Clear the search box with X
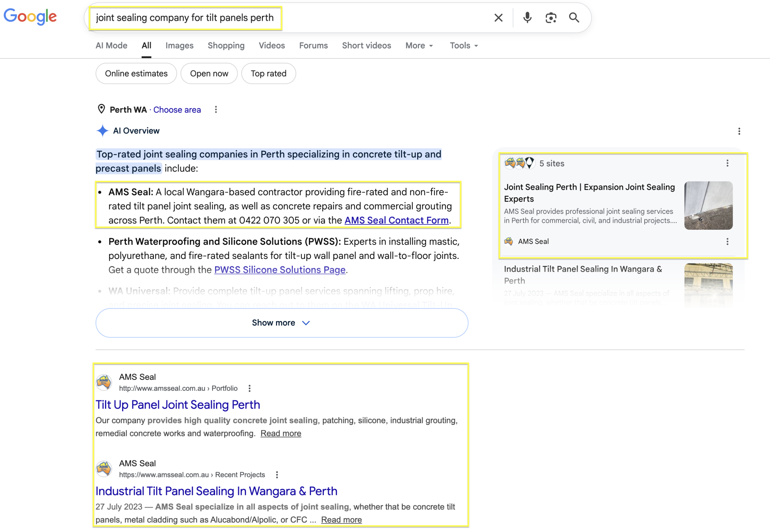This screenshot has width=770, height=532. (498, 18)
